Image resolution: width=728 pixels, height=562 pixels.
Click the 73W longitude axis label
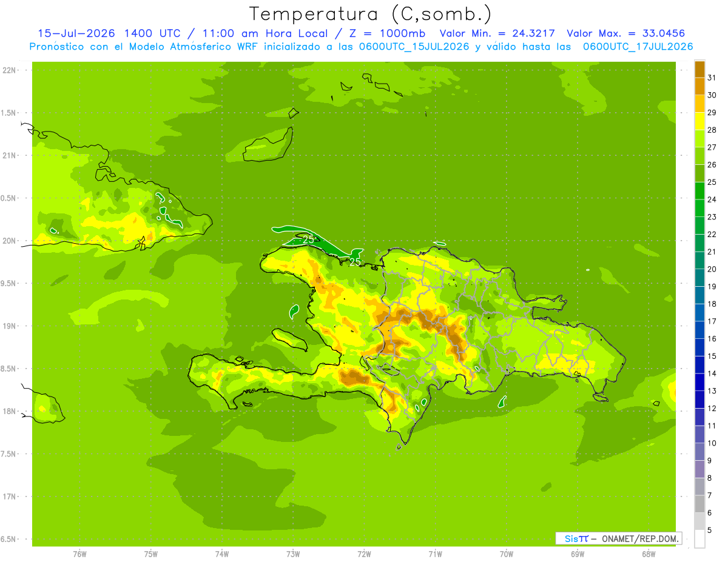click(293, 554)
